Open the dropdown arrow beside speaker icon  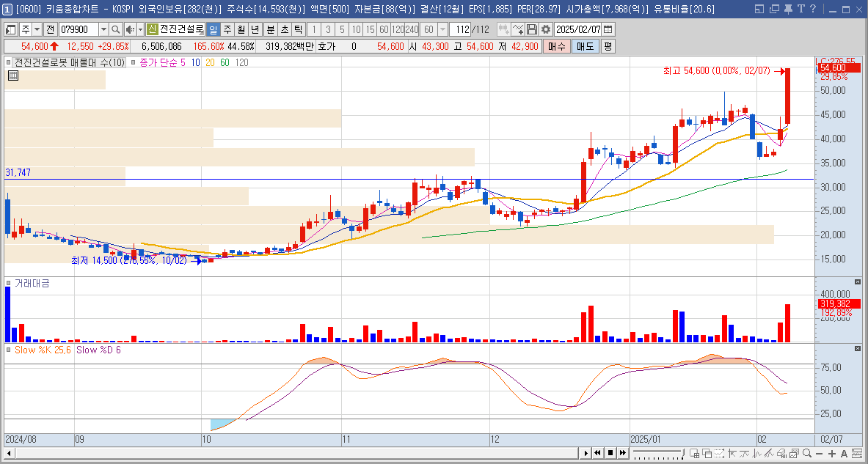(x=141, y=29)
